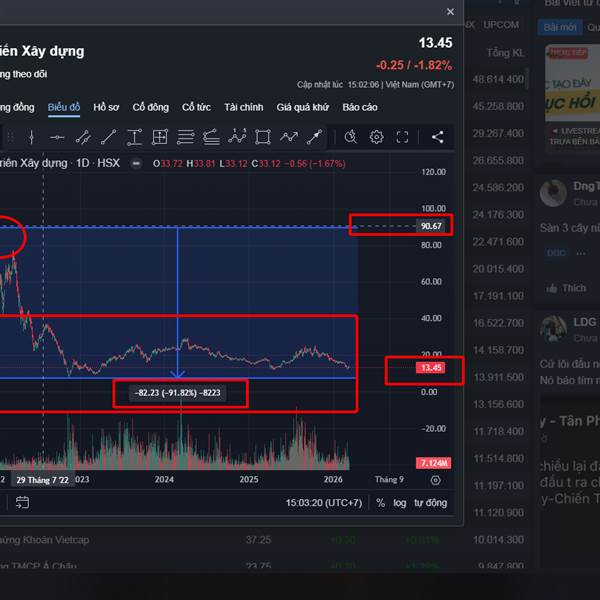Click the DDC stock tag in post

click(556, 253)
